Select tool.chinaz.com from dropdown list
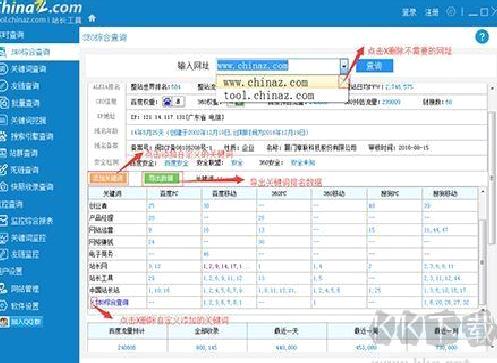This screenshot has width=497, height=363. pyautogui.click(x=269, y=96)
